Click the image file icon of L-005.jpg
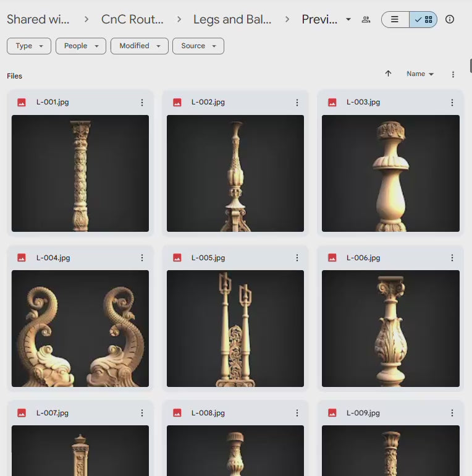The height and width of the screenshot is (476, 472). [177, 258]
